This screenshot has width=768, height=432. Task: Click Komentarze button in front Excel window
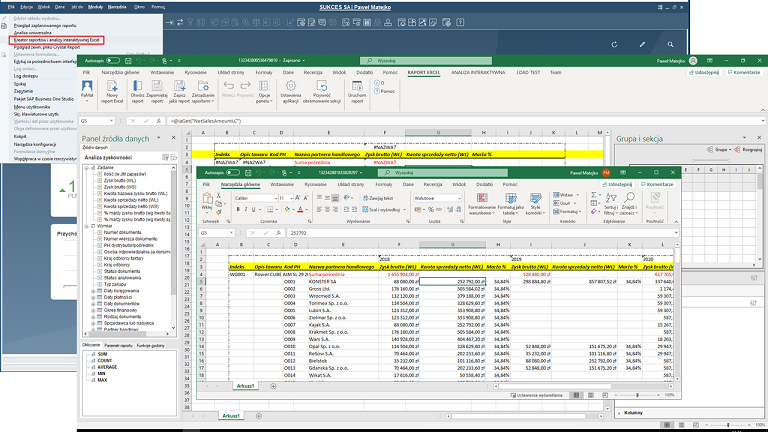[x=656, y=185]
